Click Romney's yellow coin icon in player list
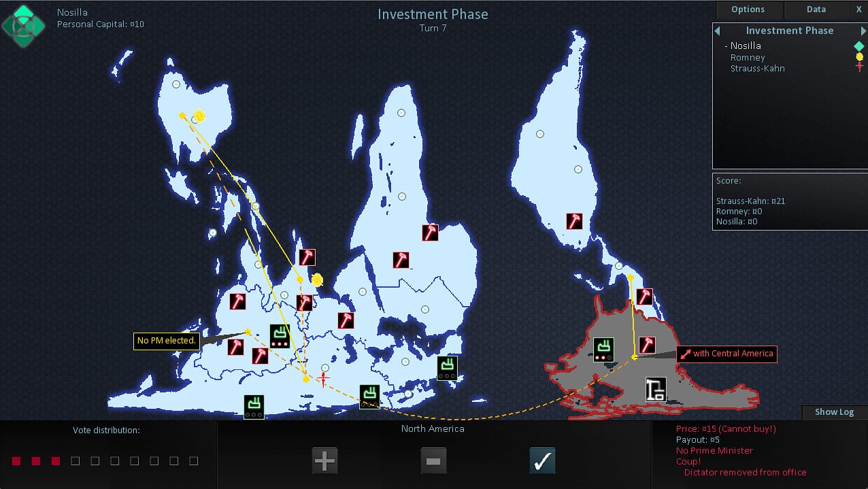The height and width of the screenshot is (489, 868). coord(858,56)
